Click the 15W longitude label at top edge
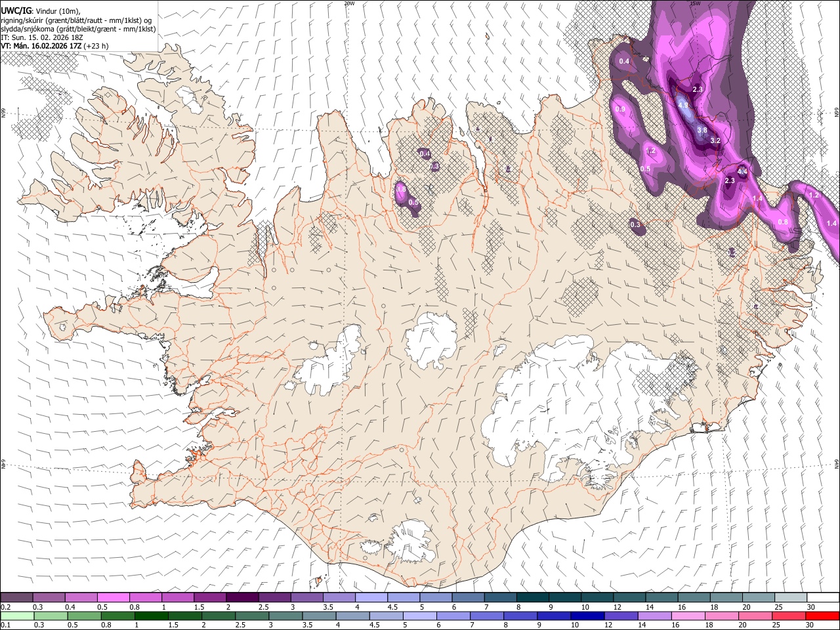This screenshot has width=840, height=630. click(x=696, y=3)
